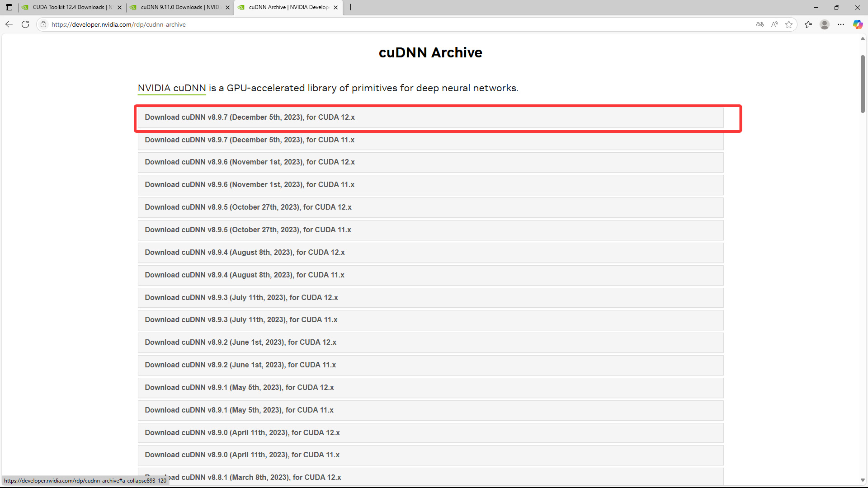868x488 pixels.
Task: Expand cuDNN v8.9.0 for CUDA 12.x
Action: 430,433
